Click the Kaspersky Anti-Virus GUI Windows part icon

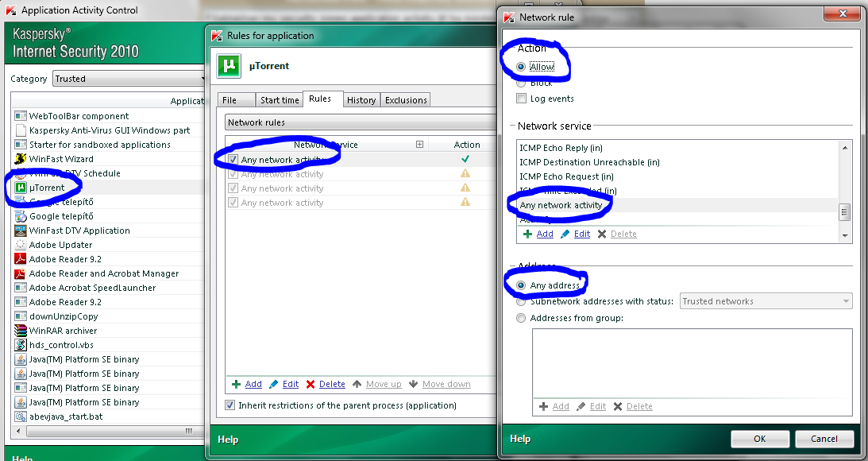tap(21, 130)
